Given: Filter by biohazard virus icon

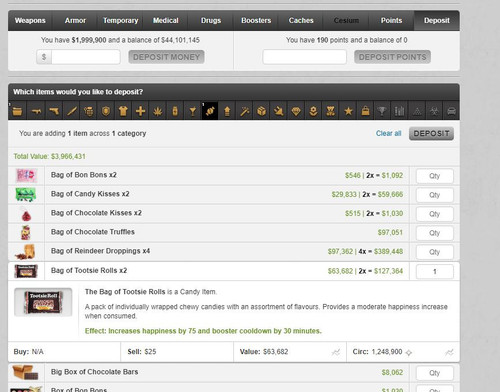Looking at the screenshot, I should (x=434, y=111).
